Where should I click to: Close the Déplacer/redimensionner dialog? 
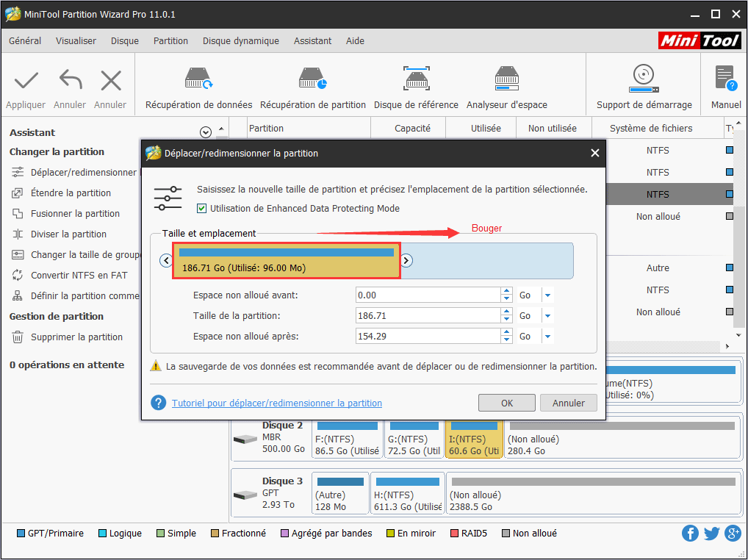pos(595,153)
